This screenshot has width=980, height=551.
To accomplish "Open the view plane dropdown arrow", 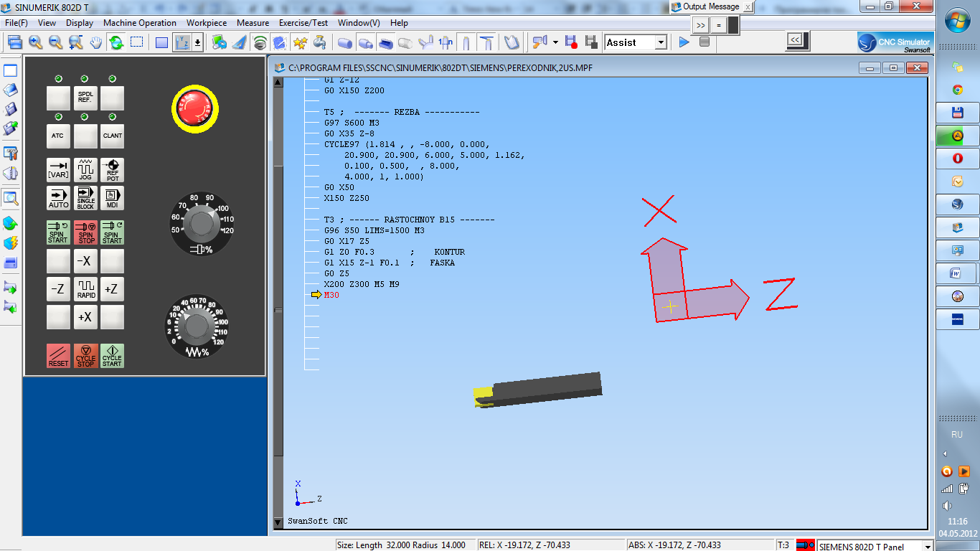I will click(197, 42).
